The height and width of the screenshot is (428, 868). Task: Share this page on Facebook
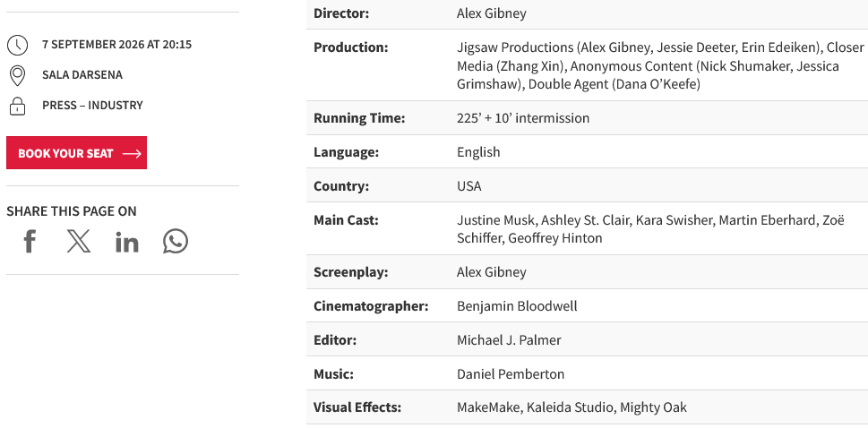coord(30,242)
